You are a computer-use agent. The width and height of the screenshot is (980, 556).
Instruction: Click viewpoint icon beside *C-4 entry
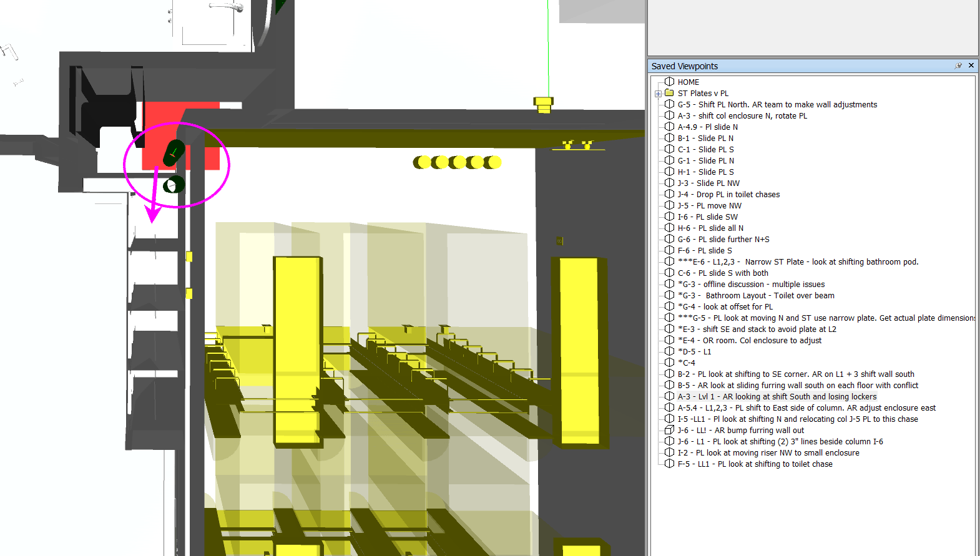click(669, 363)
